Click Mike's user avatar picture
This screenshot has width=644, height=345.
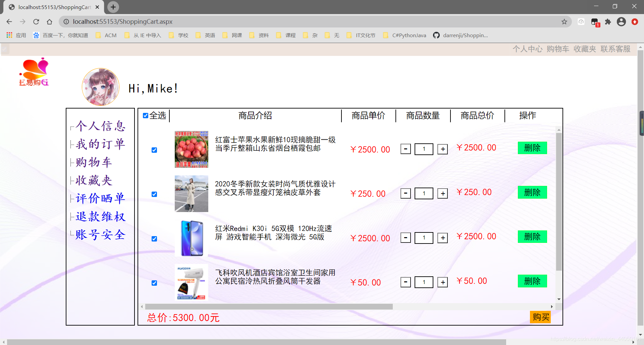101,87
